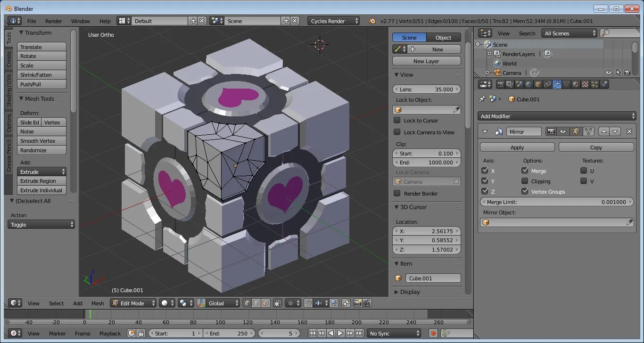Click the OpenGL render animation clapper icon
This screenshot has height=343, width=644.
367,303
